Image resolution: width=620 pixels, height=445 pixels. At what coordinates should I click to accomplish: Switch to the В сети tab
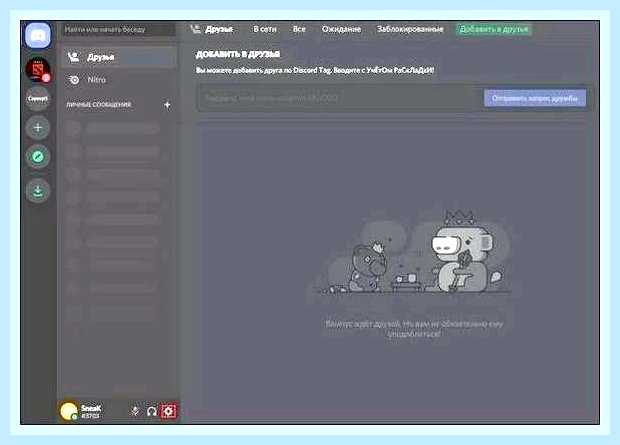coord(265,29)
